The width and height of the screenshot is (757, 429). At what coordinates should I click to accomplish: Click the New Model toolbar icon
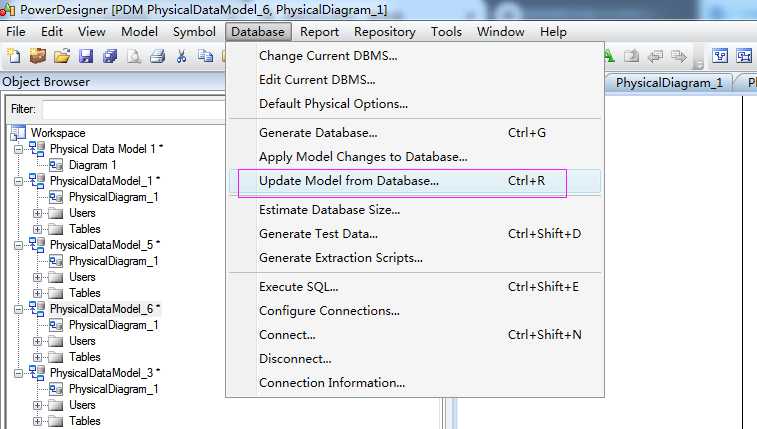coord(14,56)
